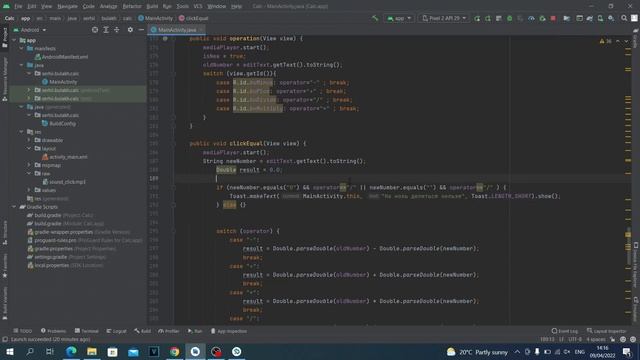Open the Build tool window
The width and height of the screenshot is (640, 360).
(x=142, y=331)
